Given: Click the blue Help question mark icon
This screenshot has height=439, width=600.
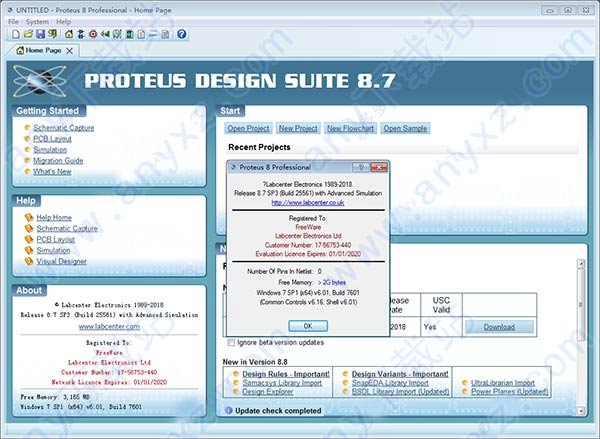Looking at the screenshot, I should (x=182, y=34).
